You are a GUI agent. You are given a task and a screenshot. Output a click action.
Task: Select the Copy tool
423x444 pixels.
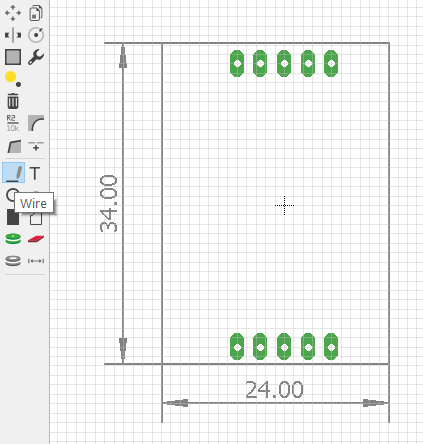(36, 13)
